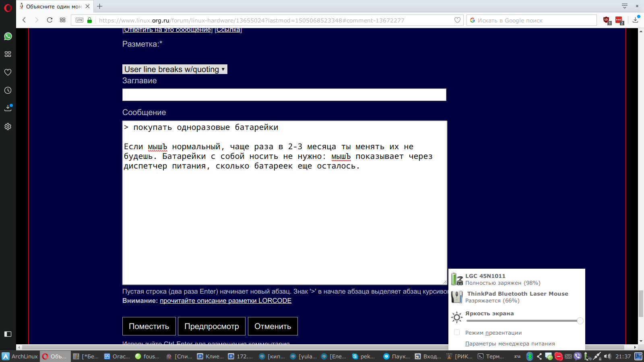The height and width of the screenshot is (362, 644).
Task: Open power manager settings entry
Action: 510,343
